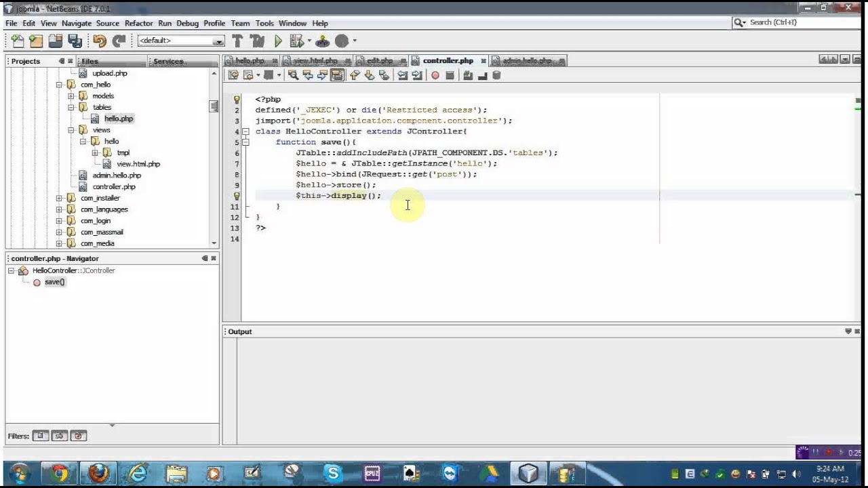Toggle Highlight Search in editor toolbar
Image resolution: width=868 pixels, height=488 pixels.
(337, 75)
